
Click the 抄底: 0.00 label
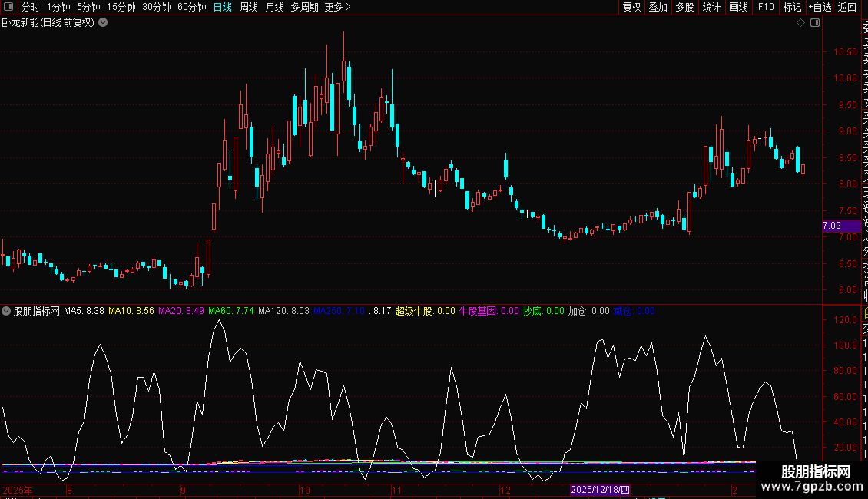[544, 311]
